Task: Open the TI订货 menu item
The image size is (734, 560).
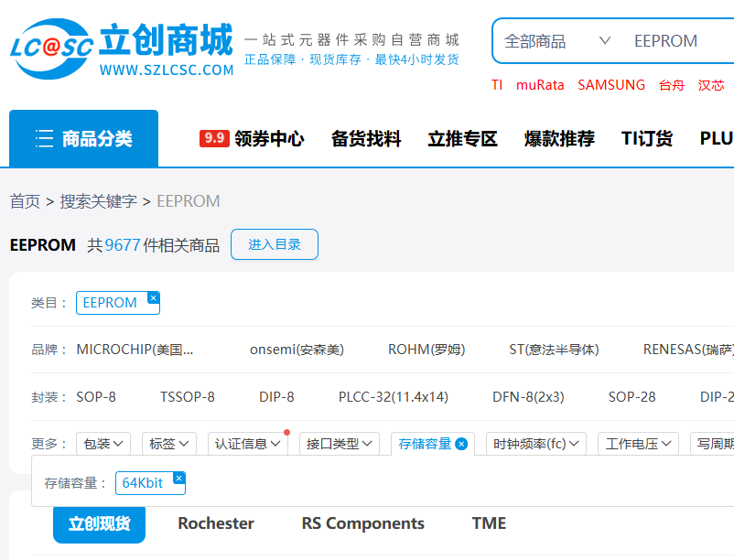Action: pos(647,138)
